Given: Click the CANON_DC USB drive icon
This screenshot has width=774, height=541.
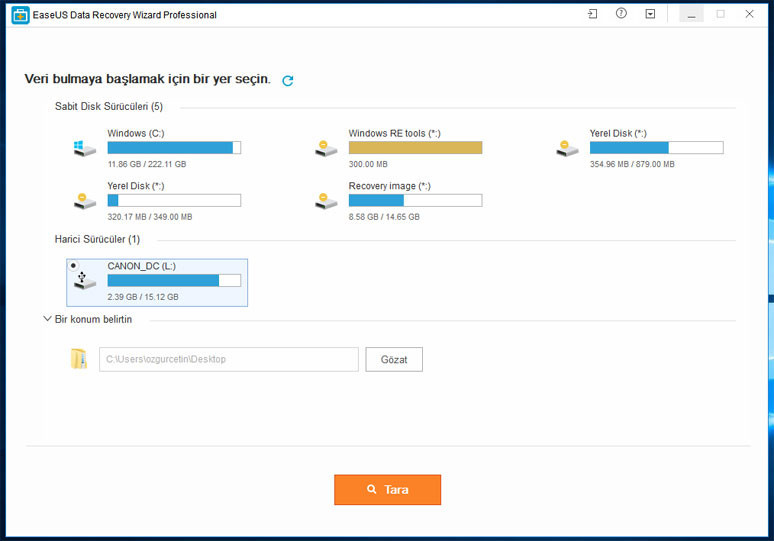Looking at the screenshot, I should coord(84,281).
